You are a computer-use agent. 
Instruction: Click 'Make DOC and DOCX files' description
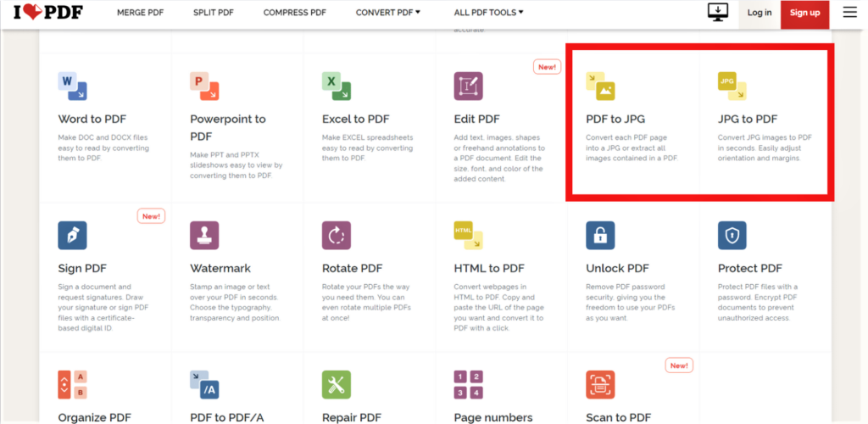103,148
